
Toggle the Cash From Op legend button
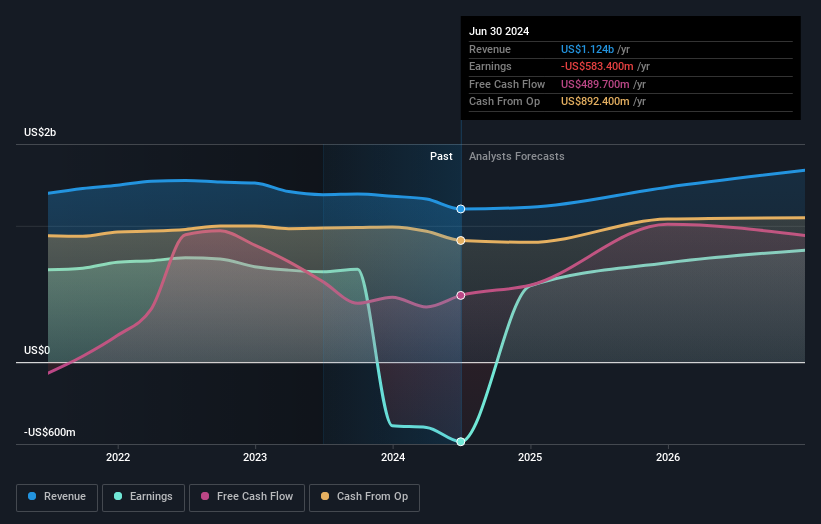(364, 497)
